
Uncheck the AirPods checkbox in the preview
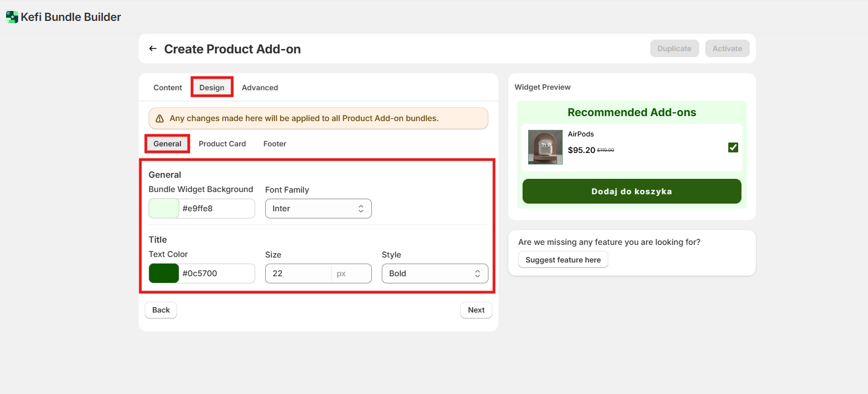click(733, 147)
